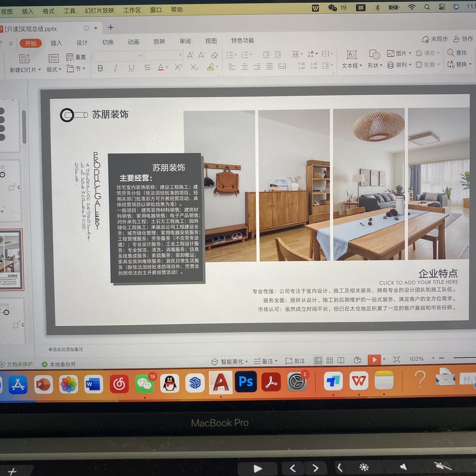
Task: Switch to normal view mode
Action: tap(318, 361)
